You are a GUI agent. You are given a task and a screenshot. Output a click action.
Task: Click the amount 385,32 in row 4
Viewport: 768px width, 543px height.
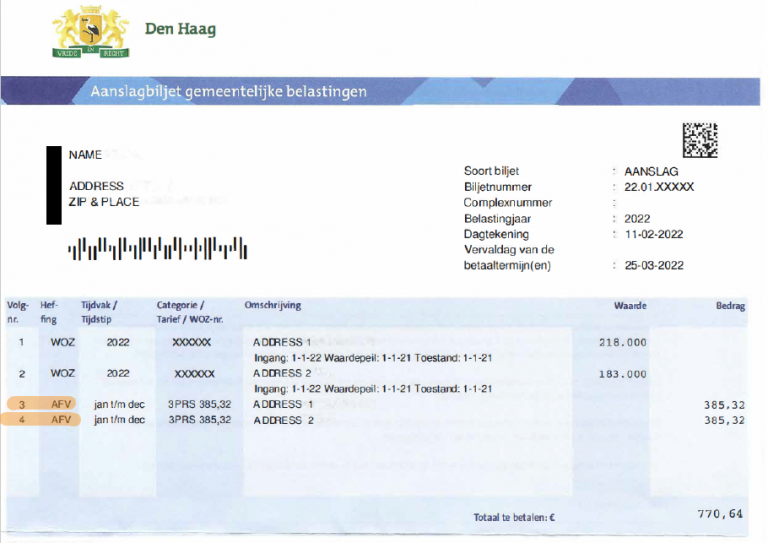724,420
